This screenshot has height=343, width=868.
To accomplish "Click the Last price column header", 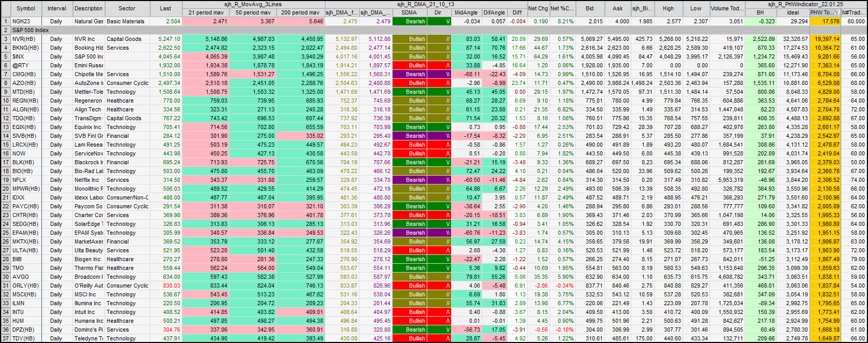I will click(x=166, y=8).
